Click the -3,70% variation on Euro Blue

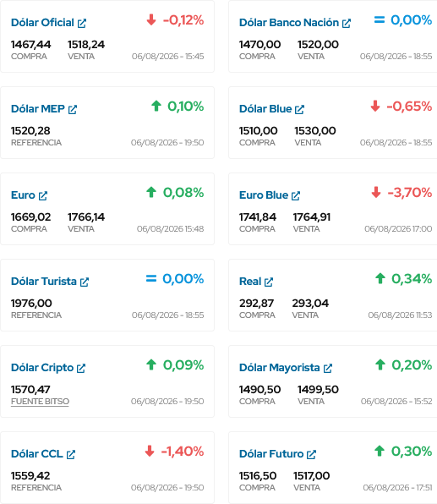pyautogui.click(x=410, y=193)
